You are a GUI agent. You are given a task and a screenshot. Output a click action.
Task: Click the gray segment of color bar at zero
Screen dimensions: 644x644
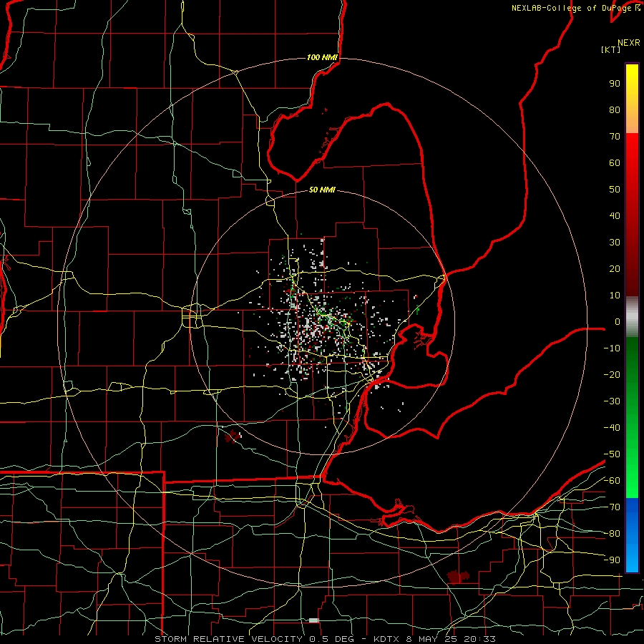632,317
